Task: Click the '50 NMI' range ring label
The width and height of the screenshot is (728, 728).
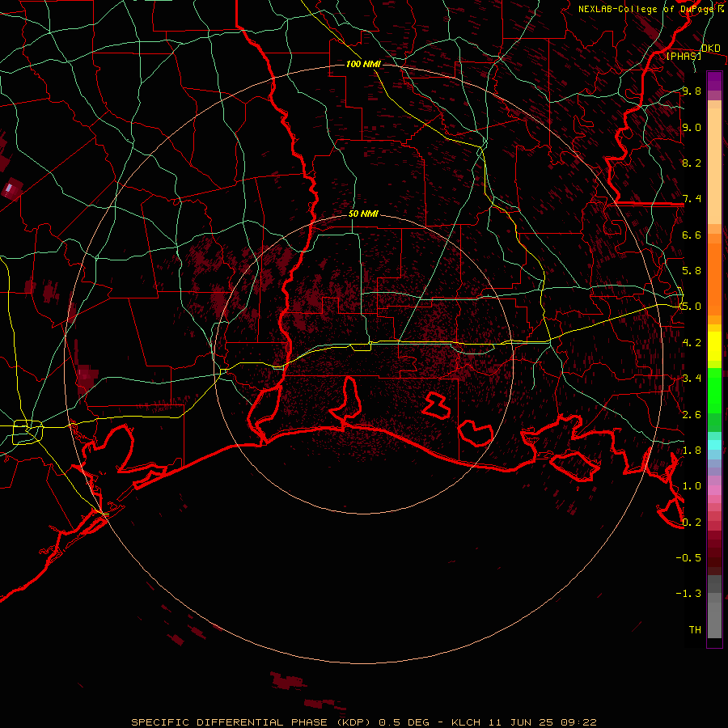Action: pyautogui.click(x=363, y=214)
